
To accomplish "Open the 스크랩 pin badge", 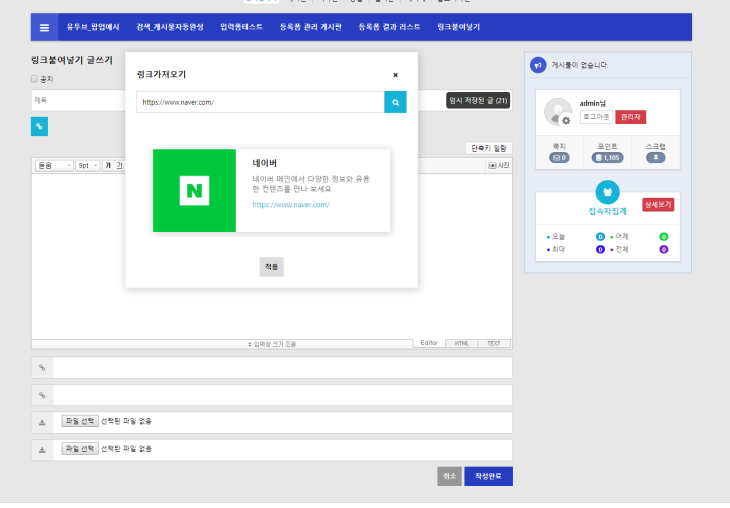I will pyautogui.click(x=655, y=157).
